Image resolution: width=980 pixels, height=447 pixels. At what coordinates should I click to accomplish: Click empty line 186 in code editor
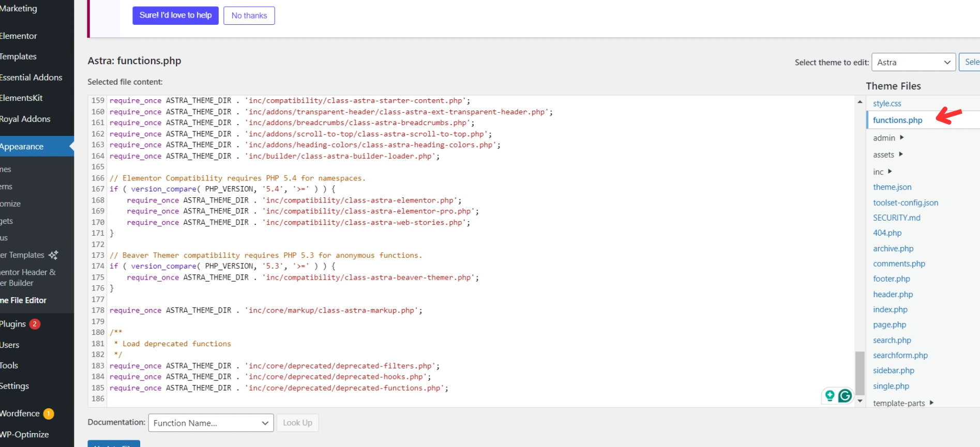(x=481, y=399)
